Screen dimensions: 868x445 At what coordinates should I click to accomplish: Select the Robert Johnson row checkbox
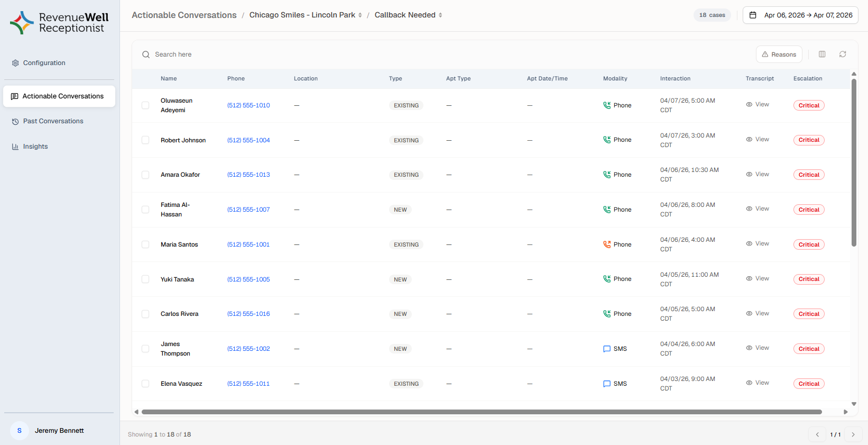pos(145,140)
